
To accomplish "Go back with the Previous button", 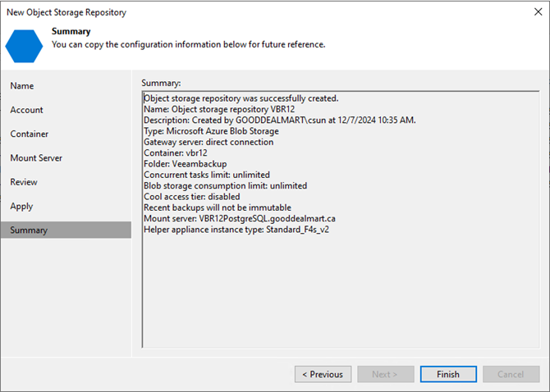I will [323, 374].
